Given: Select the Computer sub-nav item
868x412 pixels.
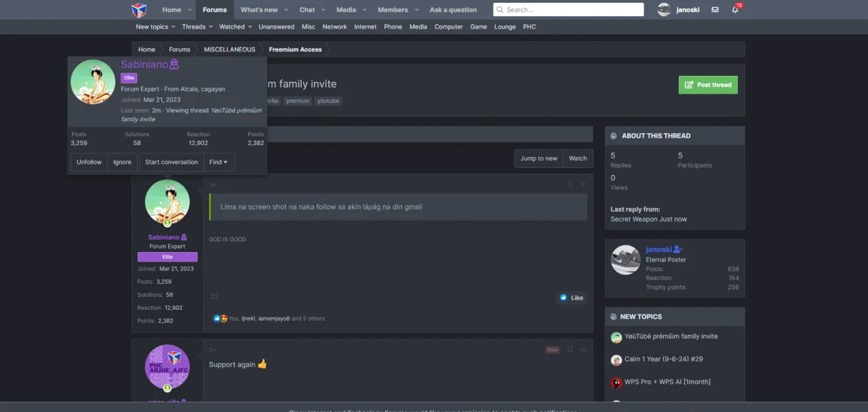Looking at the screenshot, I should pos(448,27).
